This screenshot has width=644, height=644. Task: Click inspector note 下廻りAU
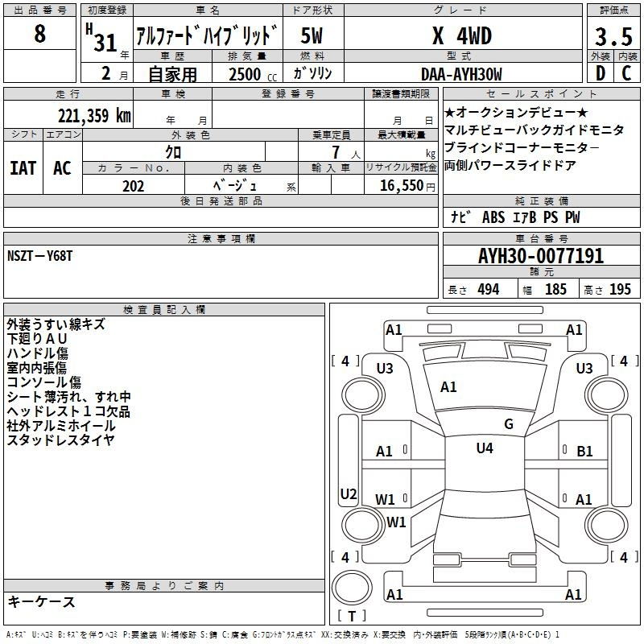37,339
